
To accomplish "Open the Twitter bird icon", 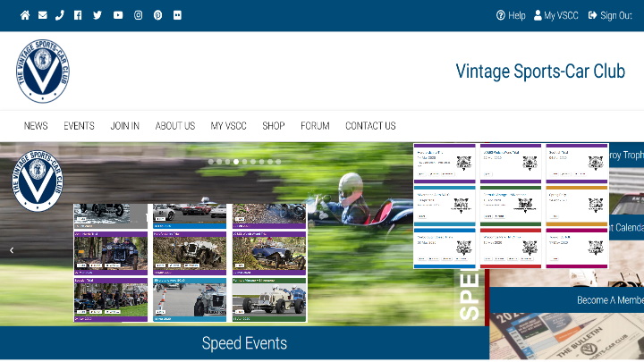I will [x=97, y=15].
